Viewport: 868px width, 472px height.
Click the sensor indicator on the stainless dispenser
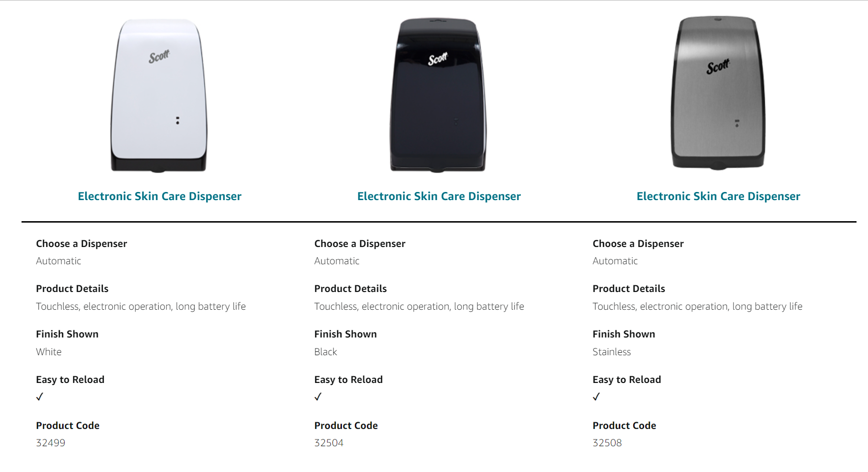coord(737,123)
